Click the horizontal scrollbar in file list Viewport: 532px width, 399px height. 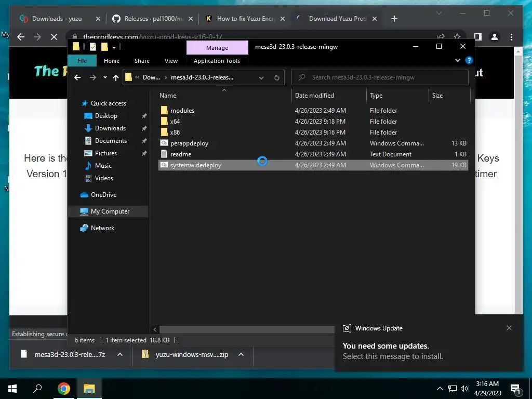click(246, 329)
